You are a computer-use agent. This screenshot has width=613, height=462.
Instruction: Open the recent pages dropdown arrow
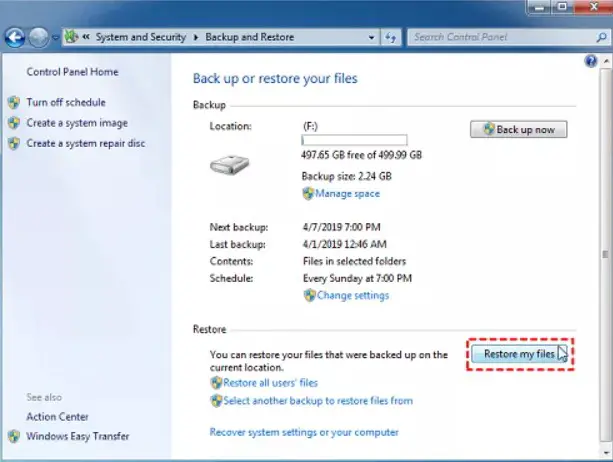coord(55,38)
